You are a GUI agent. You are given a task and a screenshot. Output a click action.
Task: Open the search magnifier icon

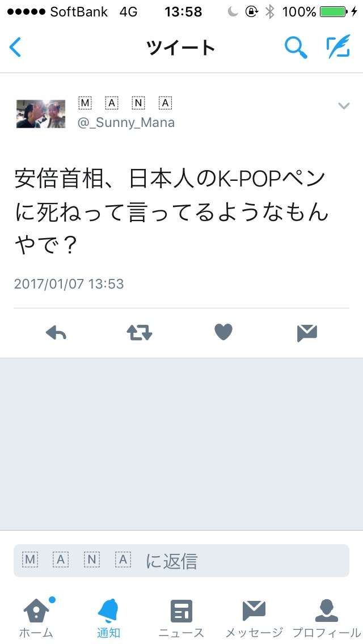[296, 47]
